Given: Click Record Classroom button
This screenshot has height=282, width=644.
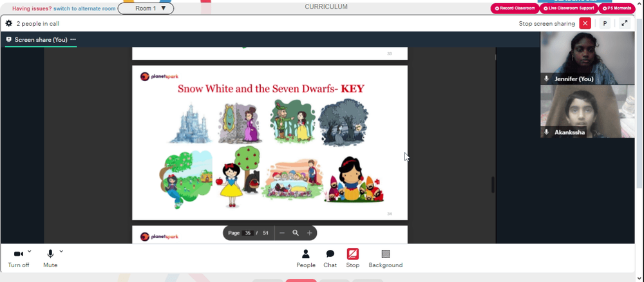Looking at the screenshot, I should 515,8.
